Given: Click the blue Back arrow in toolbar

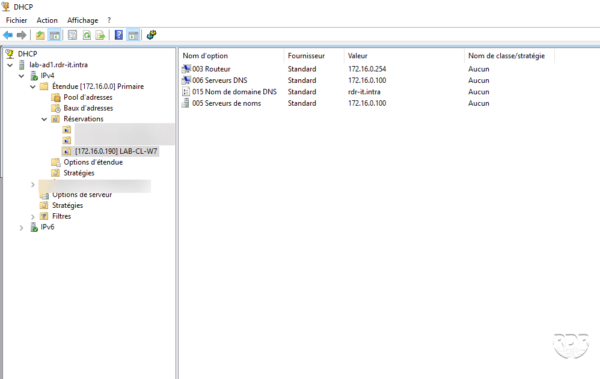Looking at the screenshot, I should coord(8,35).
